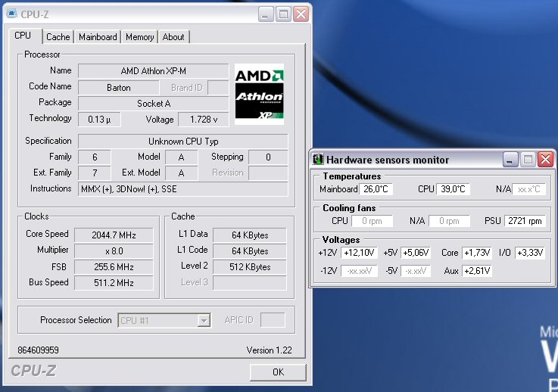558x392 pixels.
Task: Click the AMD Athlon XP logo
Action: pos(259,95)
